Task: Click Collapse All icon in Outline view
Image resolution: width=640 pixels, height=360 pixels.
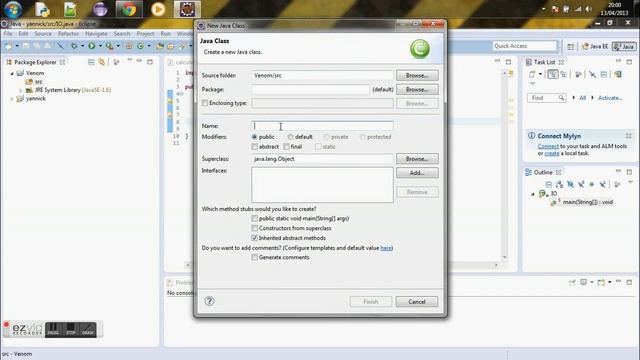Action: [x=549, y=184]
